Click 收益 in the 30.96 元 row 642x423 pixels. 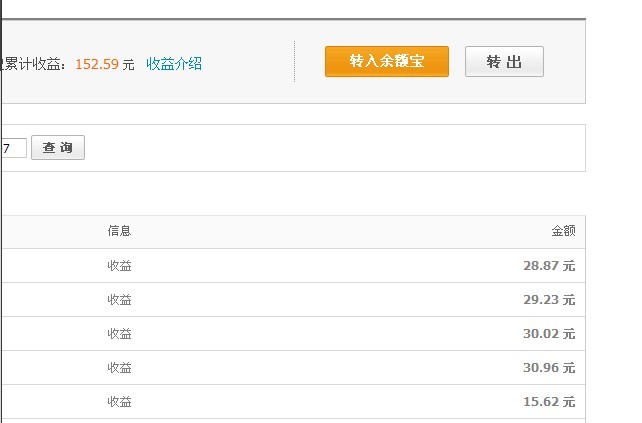click(120, 368)
